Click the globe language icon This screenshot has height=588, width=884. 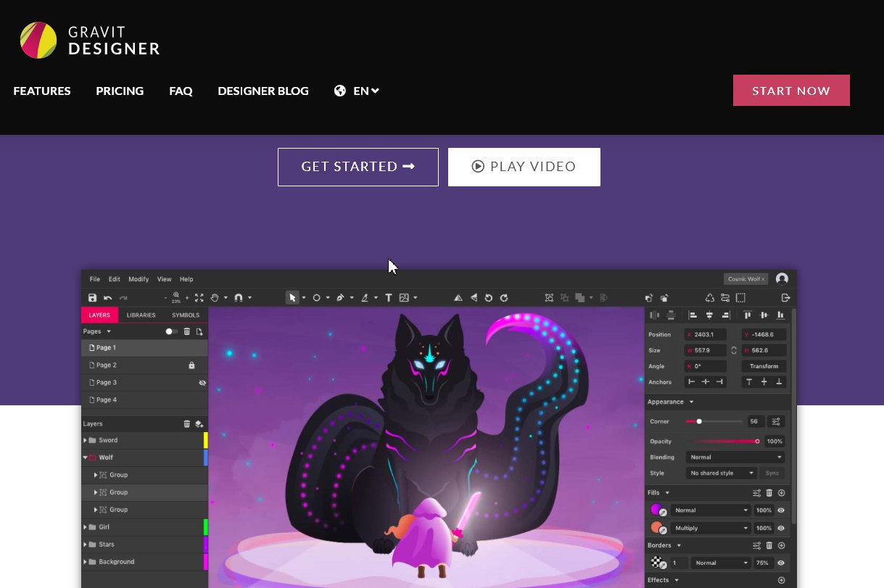(340, 91)
